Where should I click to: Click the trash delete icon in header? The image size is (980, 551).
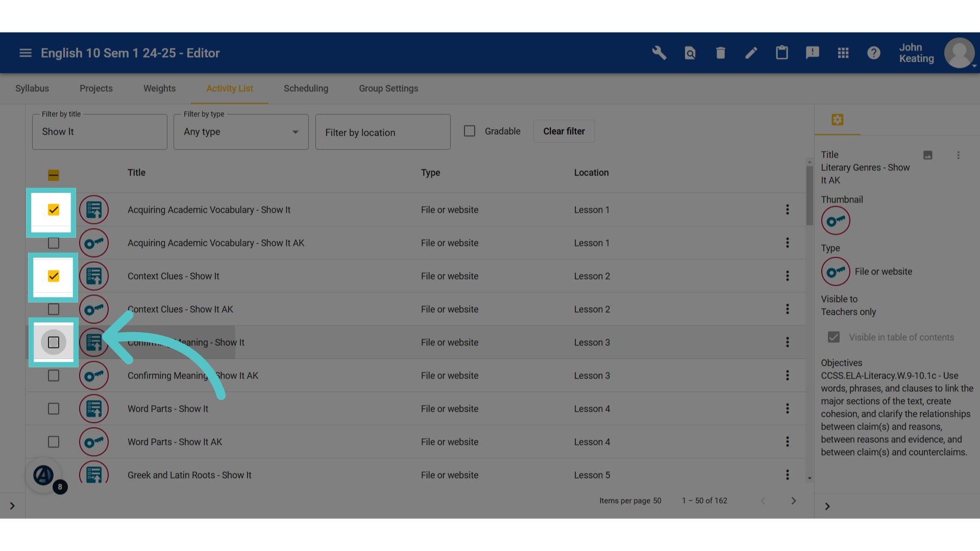(x=720, y=53)
